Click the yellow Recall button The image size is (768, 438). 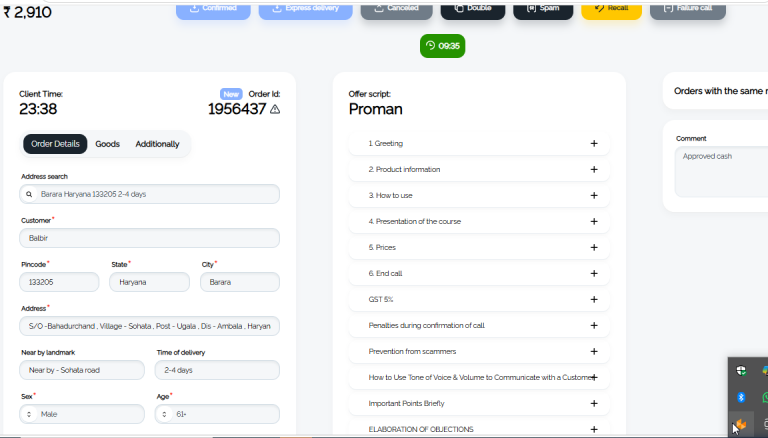click(x=611, y=10)
